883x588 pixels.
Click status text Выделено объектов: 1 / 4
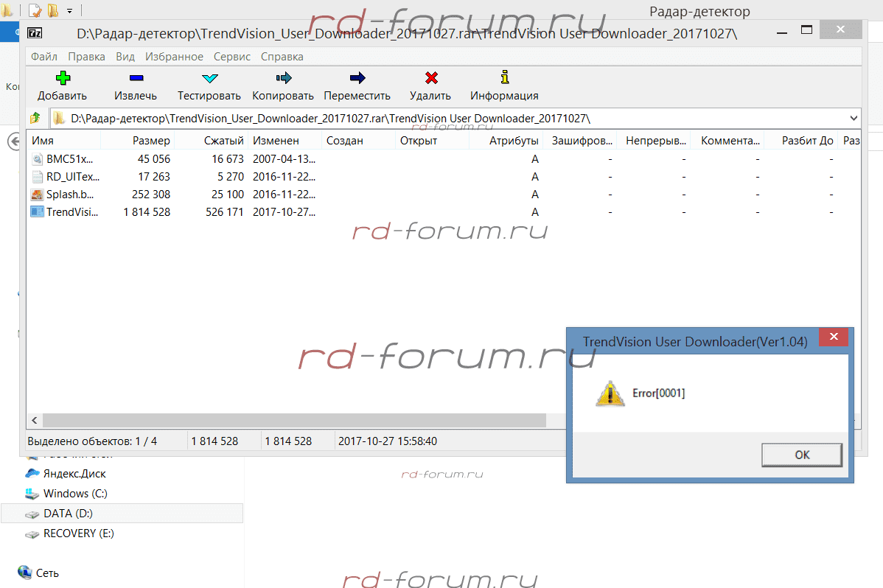coord(92,441)
